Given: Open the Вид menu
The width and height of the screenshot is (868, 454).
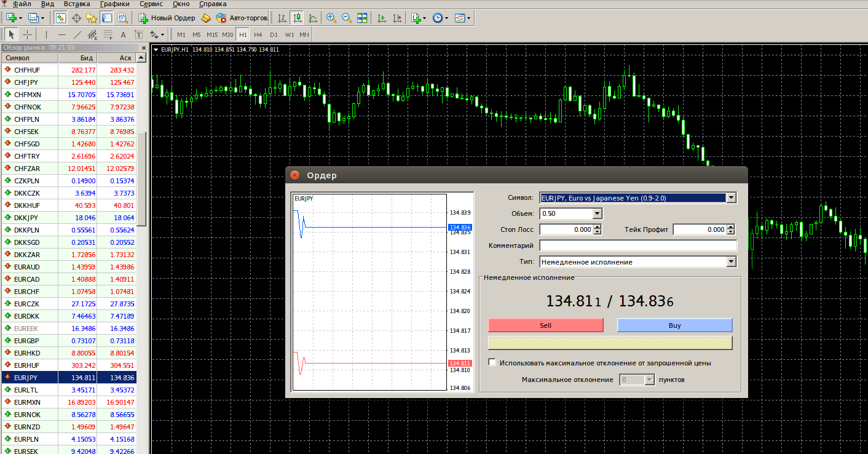Looking at the screenshot, I should click(x=47, y=4).
